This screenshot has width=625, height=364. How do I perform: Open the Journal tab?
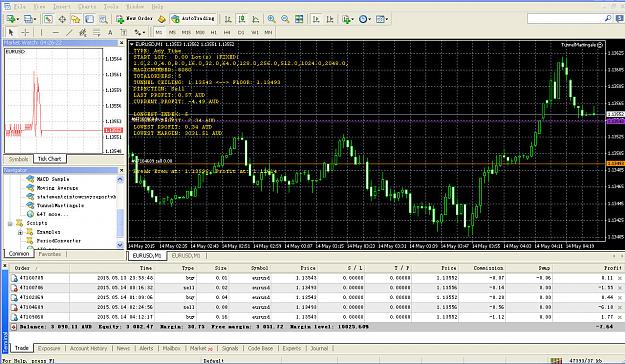click(319, 348)
